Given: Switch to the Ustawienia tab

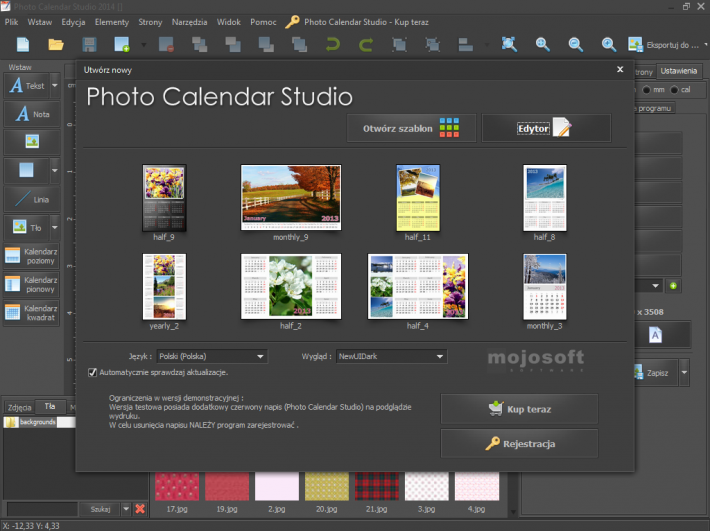Looking at the screenshot, I should (x=678, y=71).
